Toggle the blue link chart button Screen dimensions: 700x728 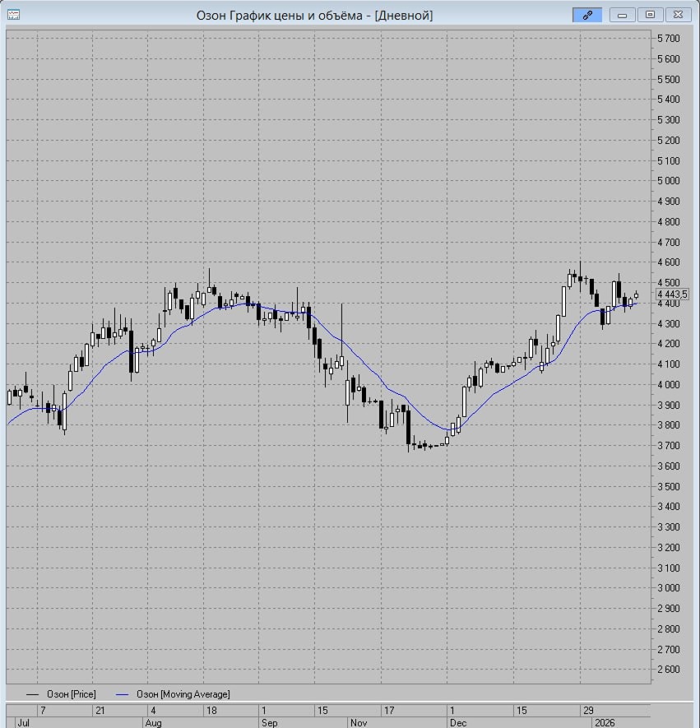point(587,15)
